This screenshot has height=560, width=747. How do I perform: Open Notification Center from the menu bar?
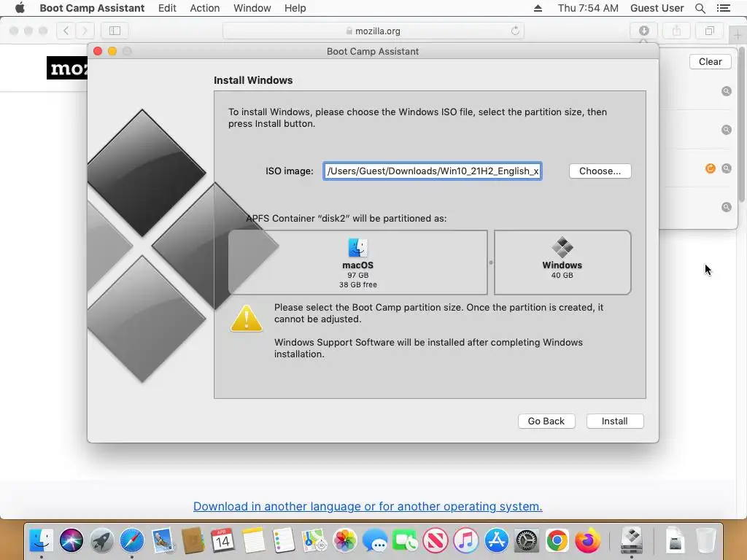click(723, 8)
